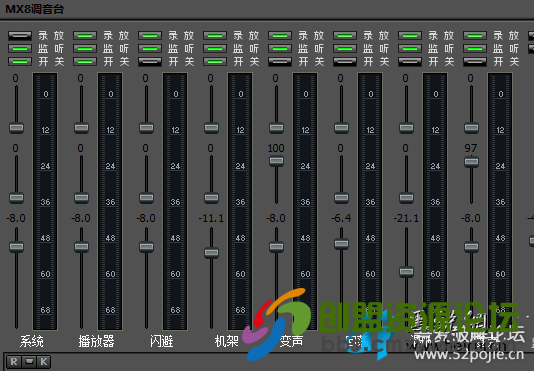Click the 播放器 channel level meter

coord(110,201)
